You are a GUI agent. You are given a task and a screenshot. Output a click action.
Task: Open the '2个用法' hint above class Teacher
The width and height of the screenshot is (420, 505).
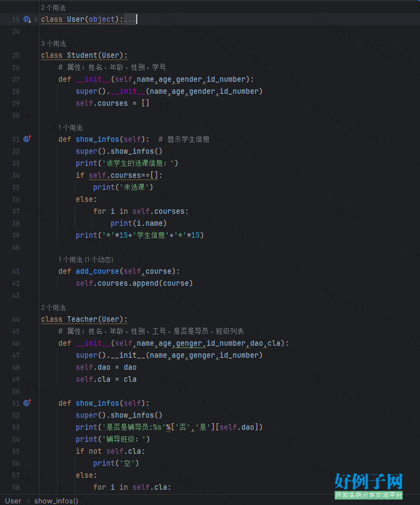pos(53,308)
